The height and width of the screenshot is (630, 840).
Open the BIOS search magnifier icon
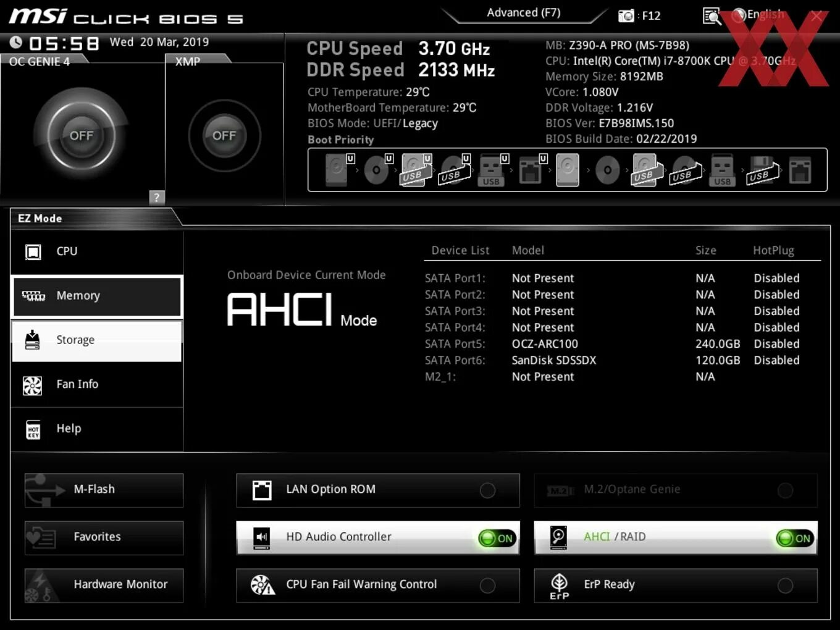click(712, 16)
